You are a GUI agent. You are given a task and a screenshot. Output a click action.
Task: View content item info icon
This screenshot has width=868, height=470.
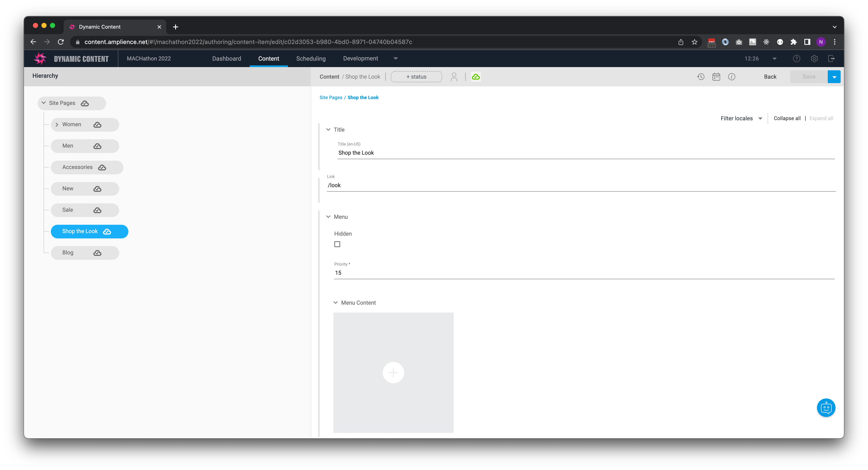(732, 76)
